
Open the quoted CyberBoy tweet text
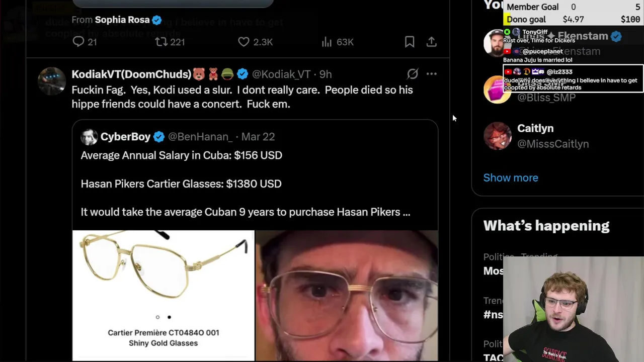pos(245,184)
